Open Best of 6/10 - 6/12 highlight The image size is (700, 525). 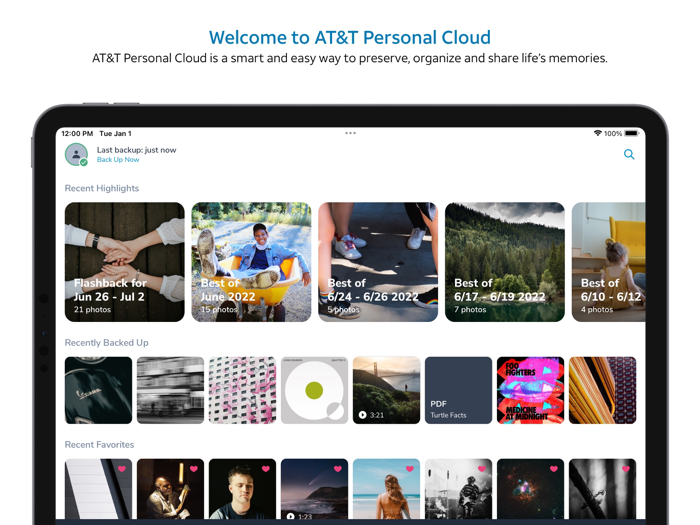pos(608,262)
